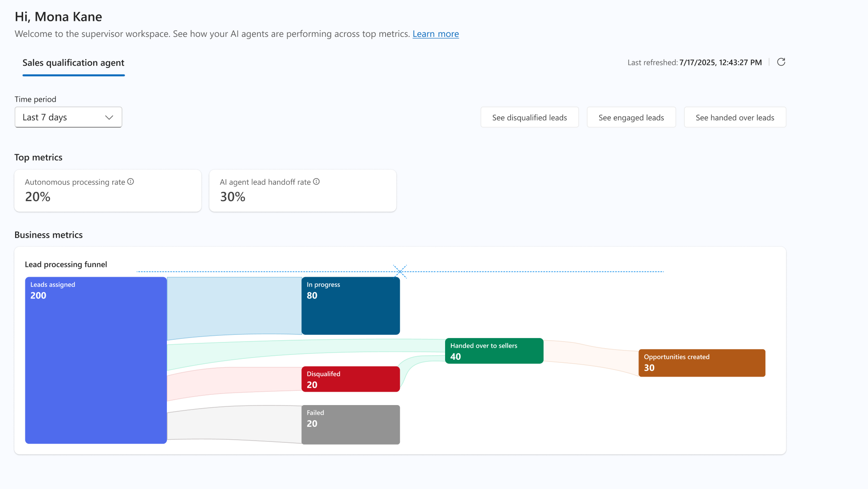Click the gray Failed 20 node
The height and width of the screenshot is (489, 868).
(351, 425)
